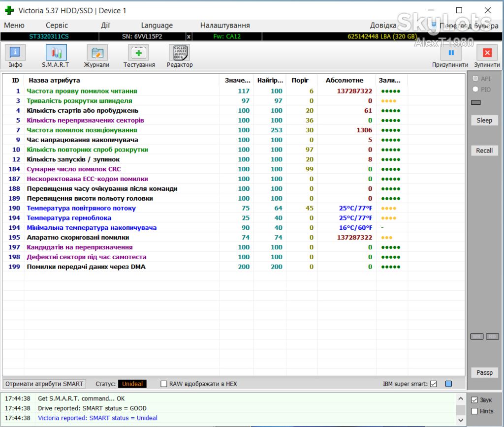Open the Довідка help menu

[x=383, y=26]
